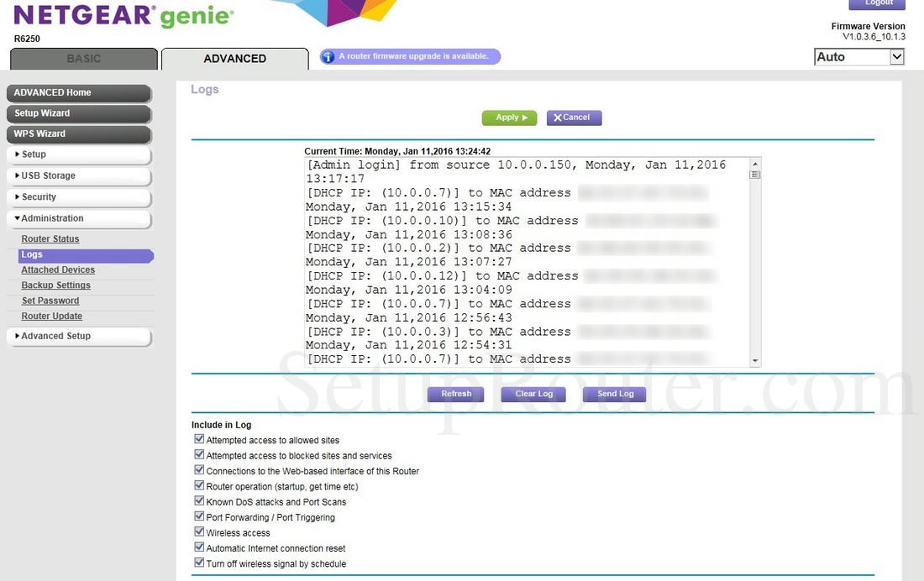Screen dimensions: 924x581
Task: Toggle Attempted access to allowed sites checkbox
Action: [199, 439]
